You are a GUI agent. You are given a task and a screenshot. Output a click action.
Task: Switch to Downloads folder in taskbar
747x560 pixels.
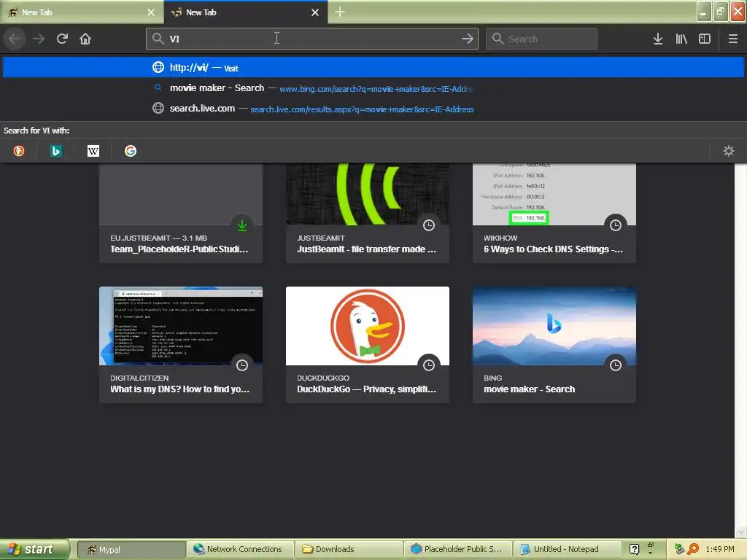tap(349, 550)
